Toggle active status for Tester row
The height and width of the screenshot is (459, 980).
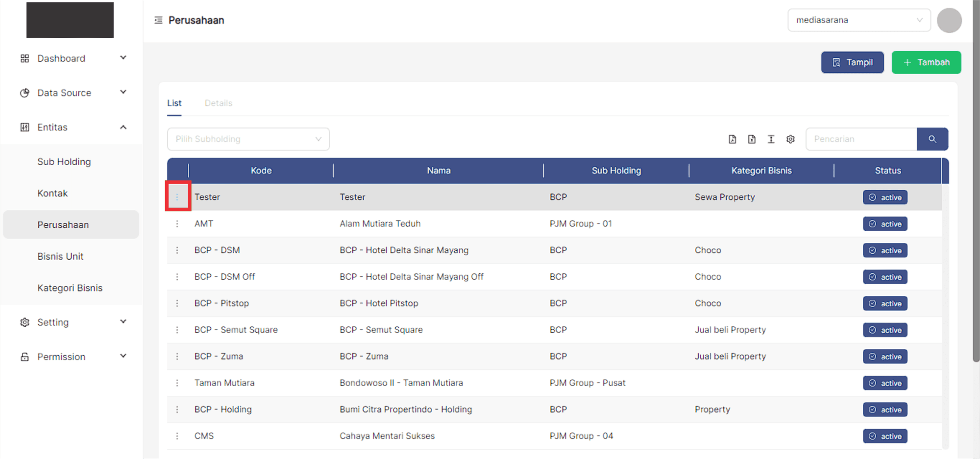(885, 197)
